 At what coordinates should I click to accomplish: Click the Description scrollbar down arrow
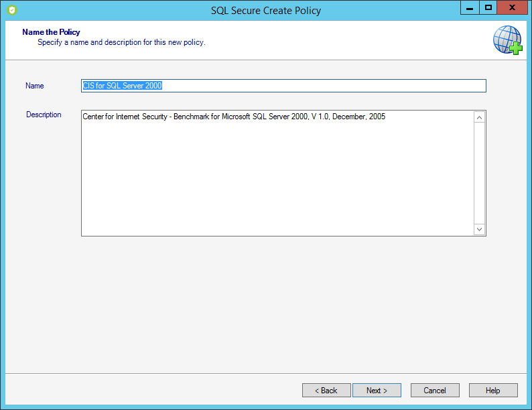coord(479,229)
